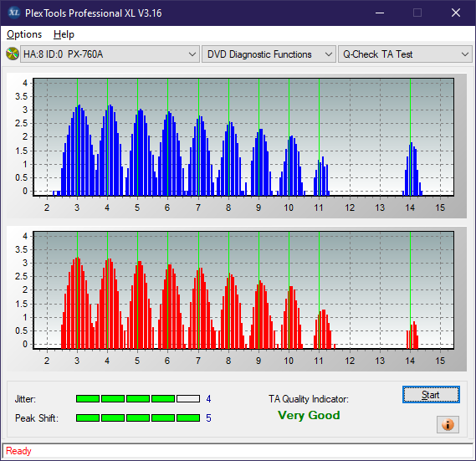Click the disabled maximize window icon
This screenshot has height=461, width=476.
(417, 13)
